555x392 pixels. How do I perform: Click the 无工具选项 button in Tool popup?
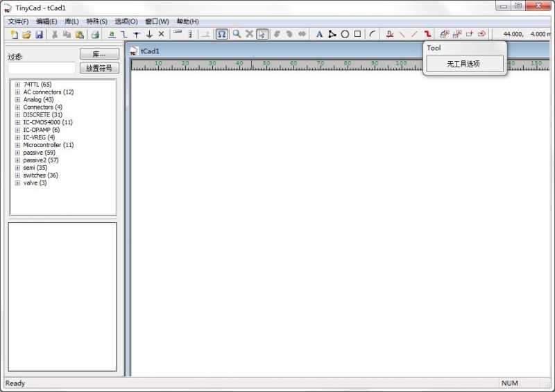[465, 64]
